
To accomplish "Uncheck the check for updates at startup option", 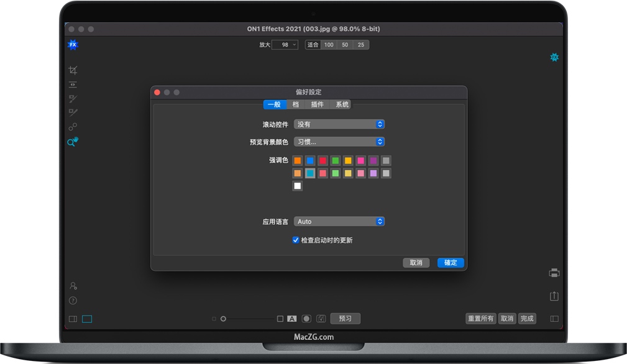I will [x=295, y=239].
